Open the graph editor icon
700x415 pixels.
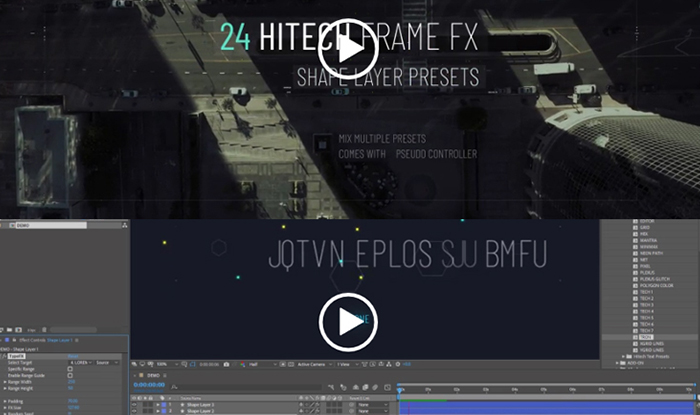(x=387, y=387)
